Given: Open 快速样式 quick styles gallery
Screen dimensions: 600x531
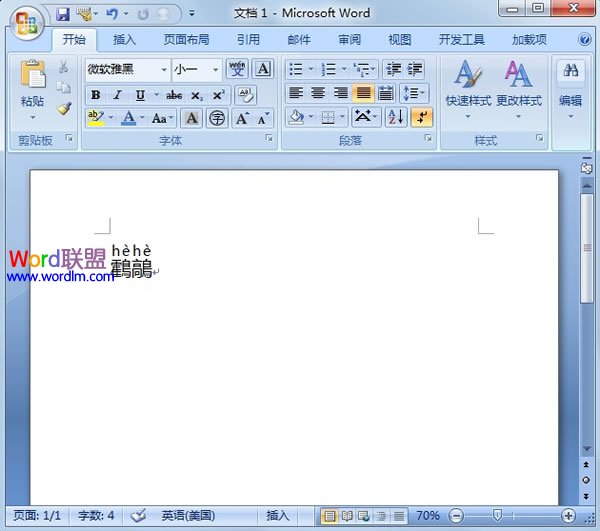Looking at the screenshot, I should coord(468,89).
